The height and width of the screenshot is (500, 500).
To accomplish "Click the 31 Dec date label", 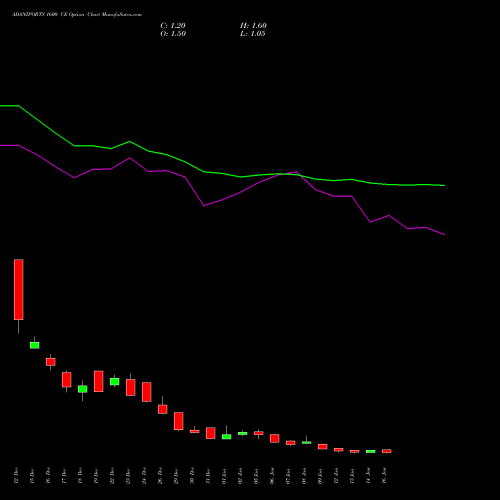I will pyautogui.click(x=208, y=475).
